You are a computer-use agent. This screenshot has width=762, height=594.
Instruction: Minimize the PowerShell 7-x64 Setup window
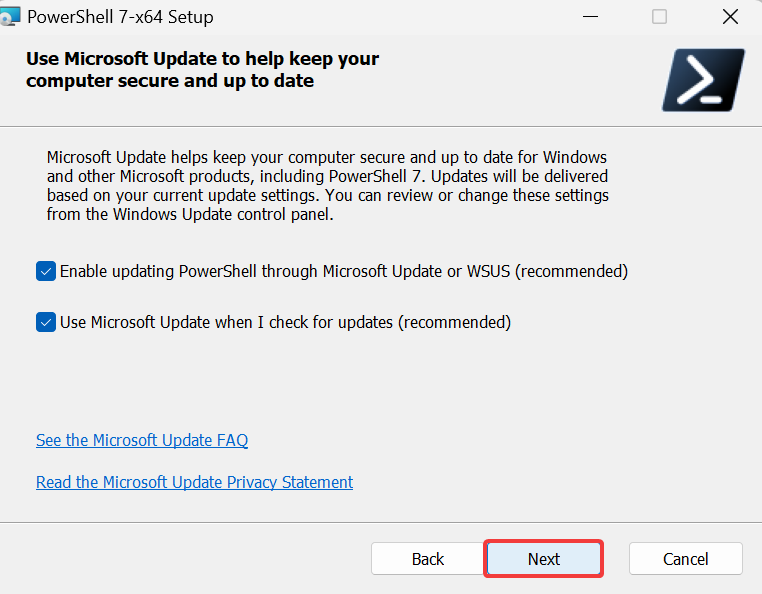point(590,17)
